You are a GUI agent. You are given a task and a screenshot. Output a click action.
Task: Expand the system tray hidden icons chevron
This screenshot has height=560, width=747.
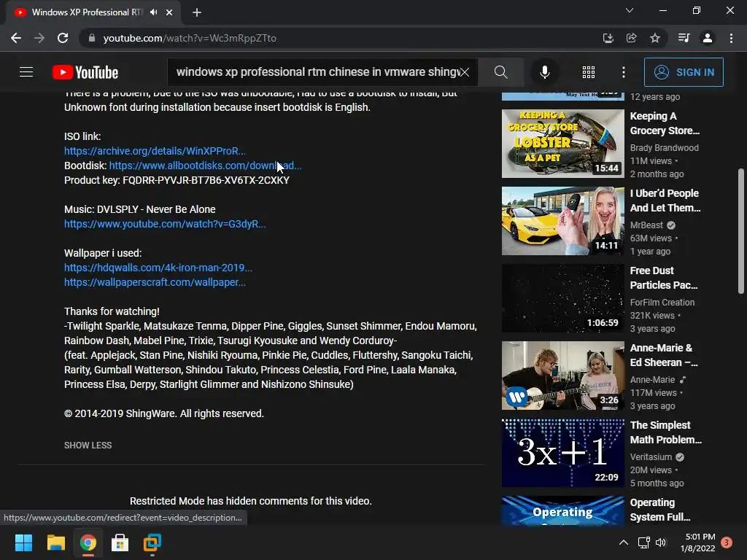pos(623,542)
